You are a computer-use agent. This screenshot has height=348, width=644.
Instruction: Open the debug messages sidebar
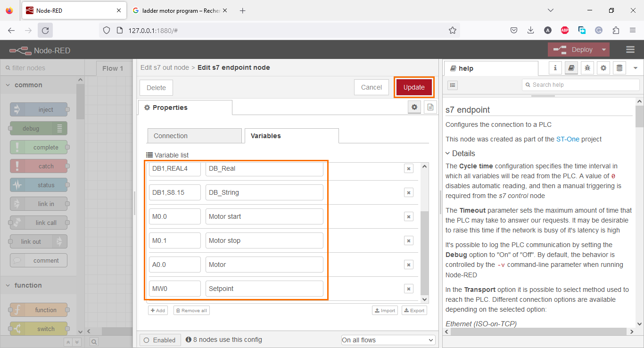click(x=587, y=68)
